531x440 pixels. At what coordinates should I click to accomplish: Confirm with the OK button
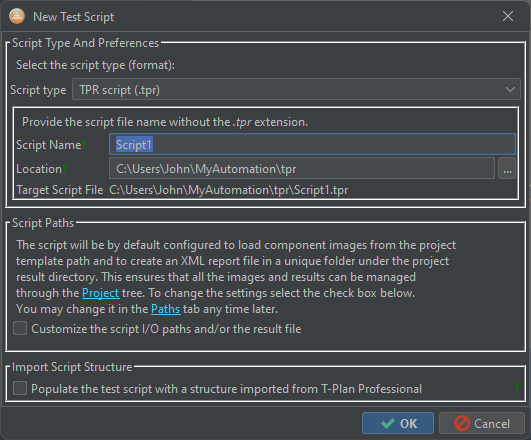coord(398,423)
